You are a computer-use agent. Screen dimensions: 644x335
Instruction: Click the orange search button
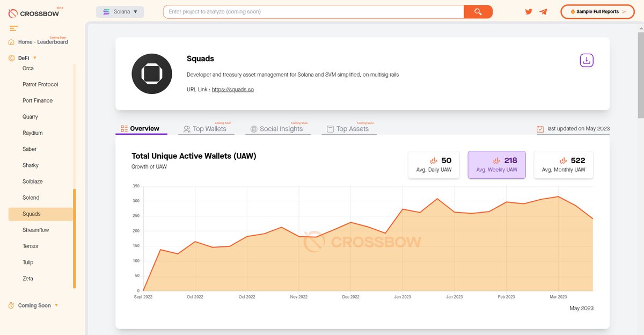click(478, 12)
